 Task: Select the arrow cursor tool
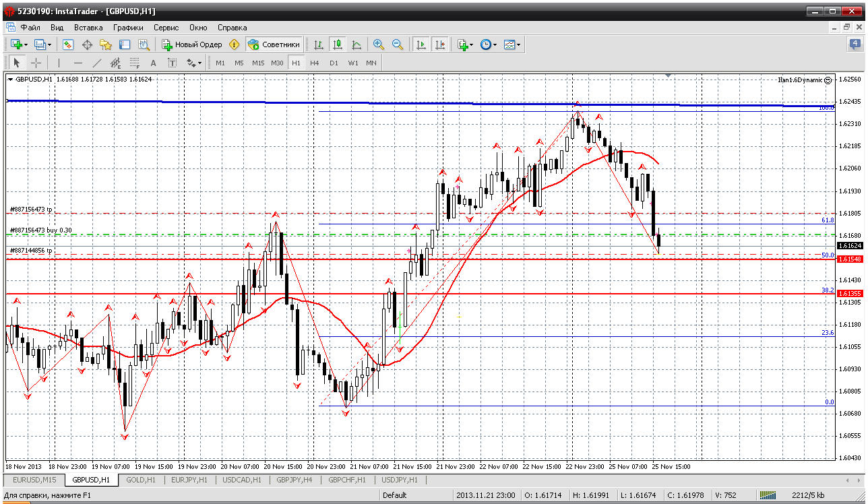(x=17, y=63)
